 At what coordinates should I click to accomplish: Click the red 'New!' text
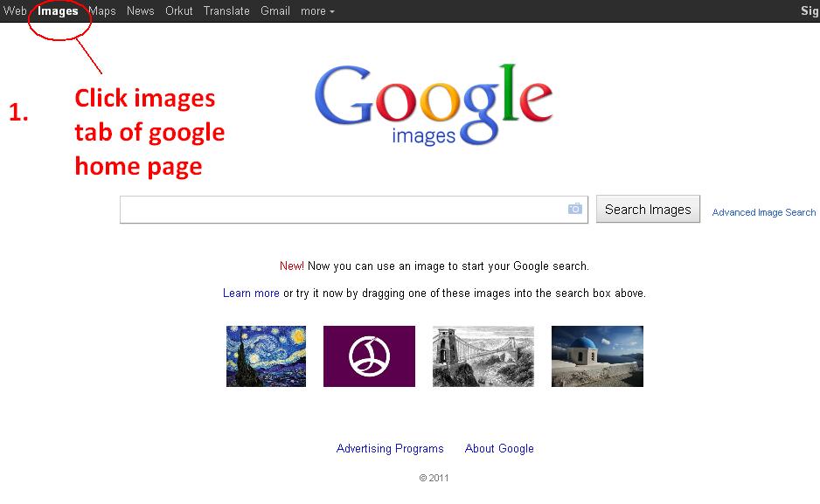click(292, 266)
